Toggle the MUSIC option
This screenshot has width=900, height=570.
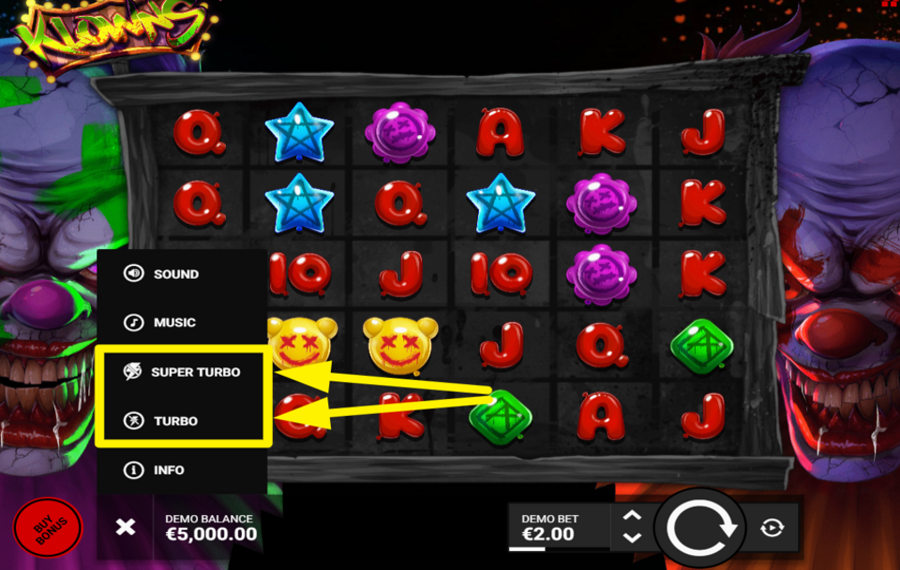click(182, 323)
